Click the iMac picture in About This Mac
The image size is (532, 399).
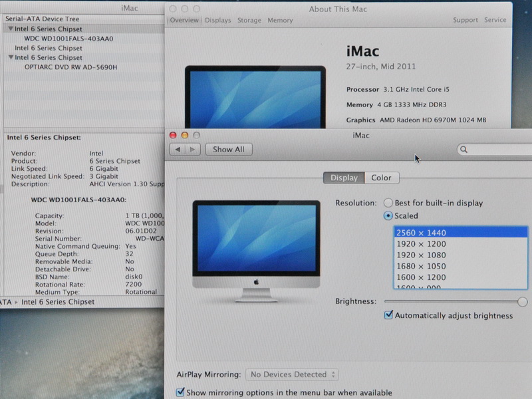255,97
